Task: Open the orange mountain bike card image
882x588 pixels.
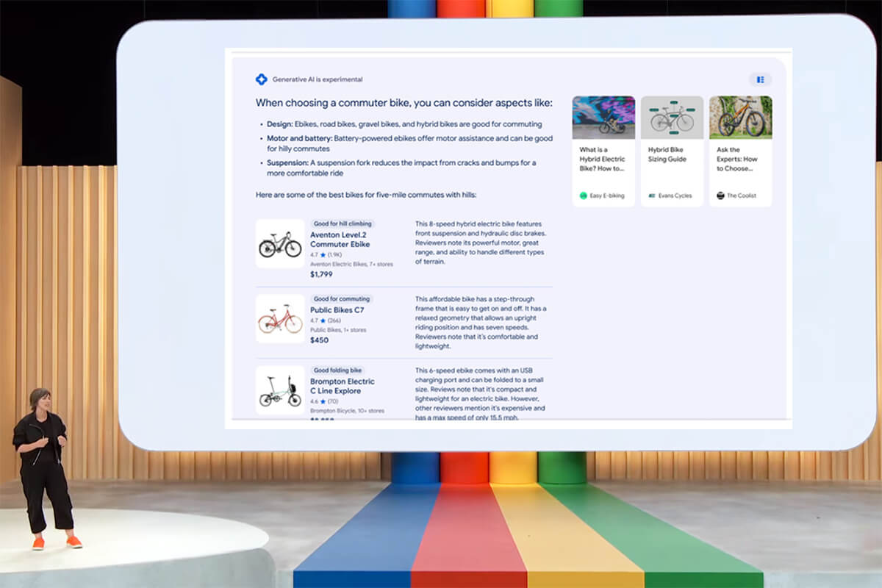Action: [741, 117]
